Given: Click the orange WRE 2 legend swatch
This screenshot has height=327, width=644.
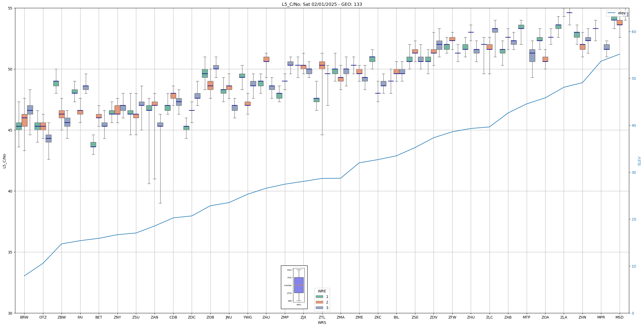Looking at the screenshot, I should 319,302.
